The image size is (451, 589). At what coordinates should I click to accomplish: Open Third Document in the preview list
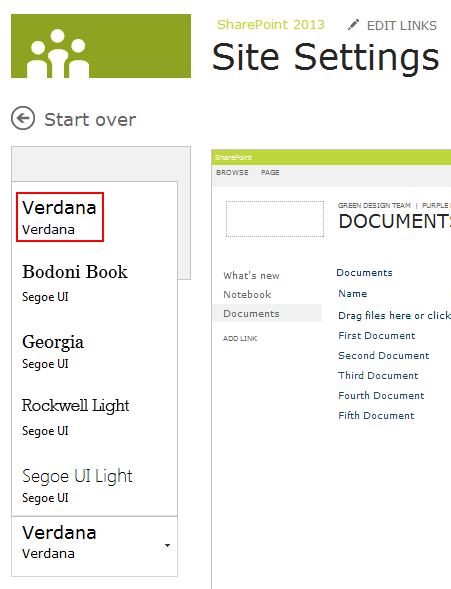pyautogui.click(x=378, y=376)
